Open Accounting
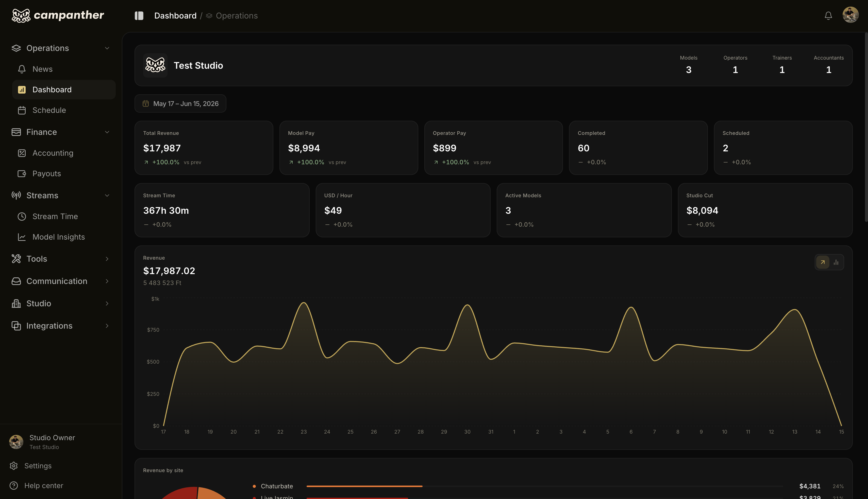 [x=64, y=153]
